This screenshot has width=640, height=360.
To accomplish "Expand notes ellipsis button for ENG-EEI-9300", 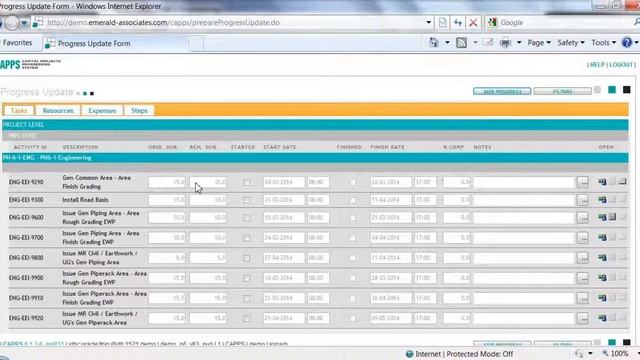I will click(583, 200).
